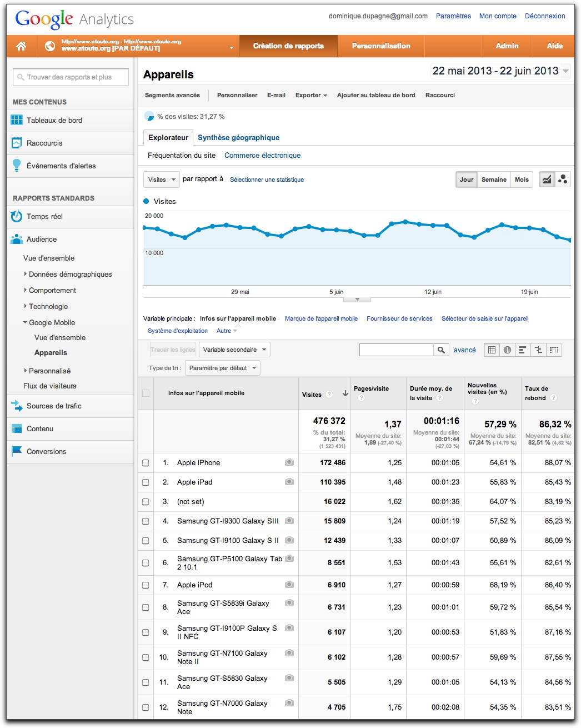Image resolution: width=581 pixels, height=728 pixels.
Task: Switch to motion chart view
Action: click(x=563, y=179)
